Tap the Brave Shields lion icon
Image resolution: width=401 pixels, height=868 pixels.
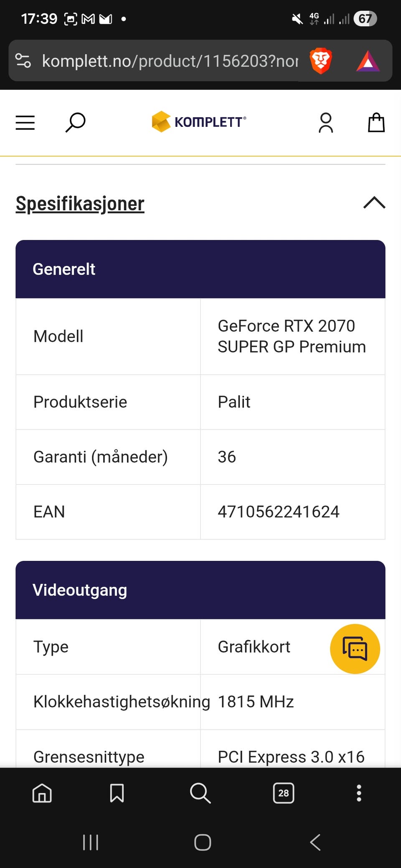(x=320, y=61)
